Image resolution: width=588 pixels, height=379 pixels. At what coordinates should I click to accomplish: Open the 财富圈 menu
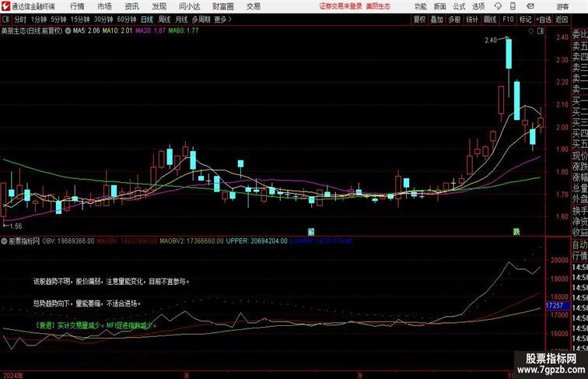222,6
